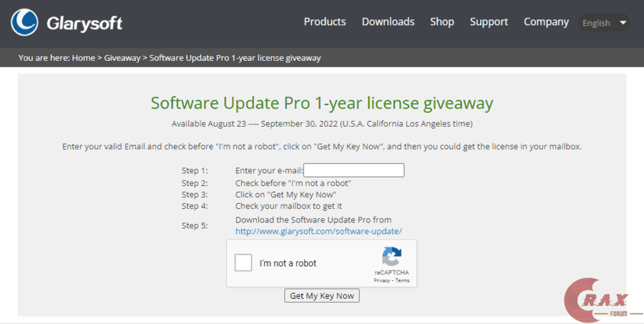Screen dimensions: 644x324
Task: Click the Giveaway breadcrumb link
Action: pos(122,58)
